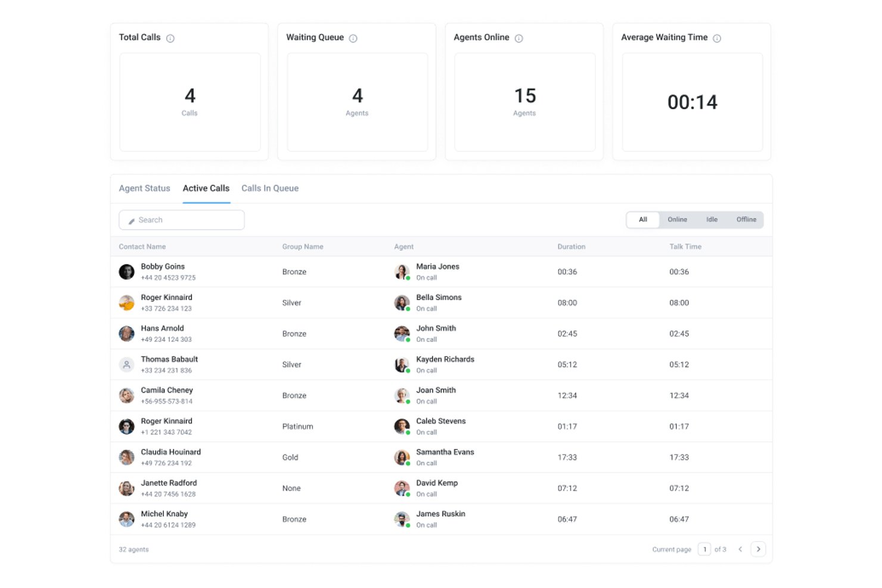882x588 pixels.
Task: Click agent Caleb Stevens' avatar
Action: tap(402, 427)
